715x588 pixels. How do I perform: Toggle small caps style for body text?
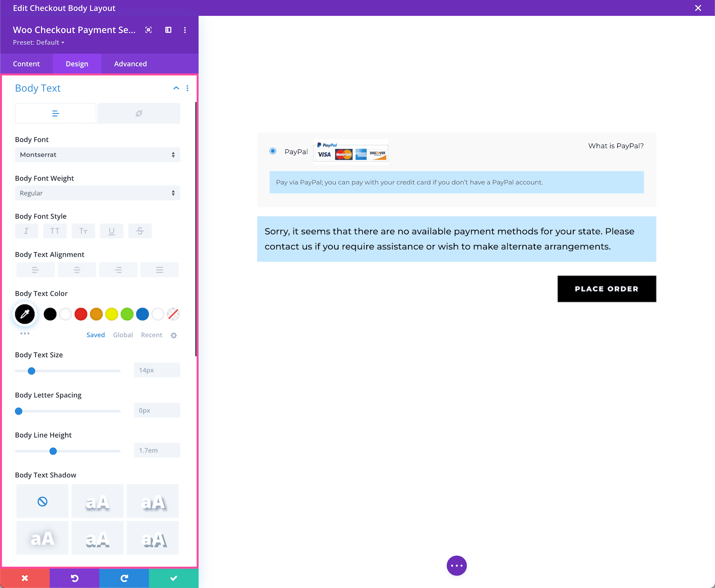(83, 231)
